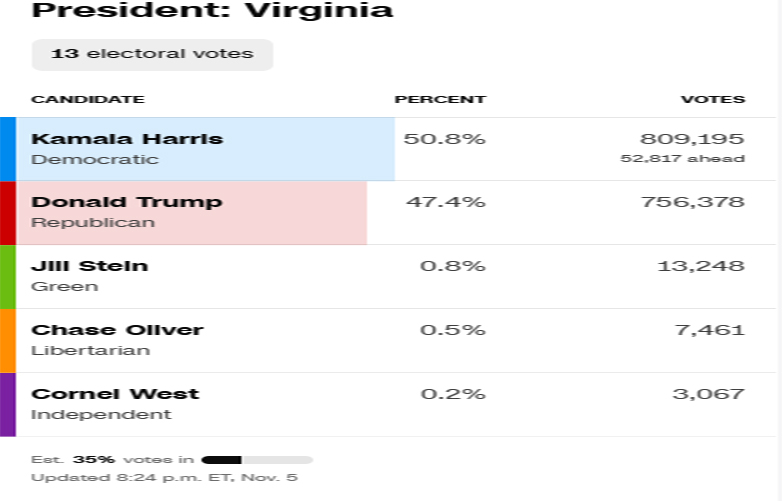The width and height of the screenshot is (782, 501).
Task: Click Trump's 756,378 vote count
Action: (x=693, y=202)
